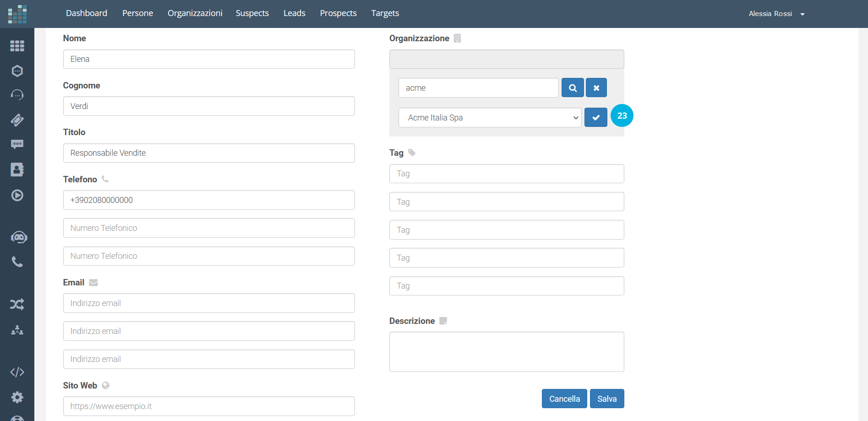Open the Alessia Rossi user menu
The image size is (868, 421).
pos(776,14)
